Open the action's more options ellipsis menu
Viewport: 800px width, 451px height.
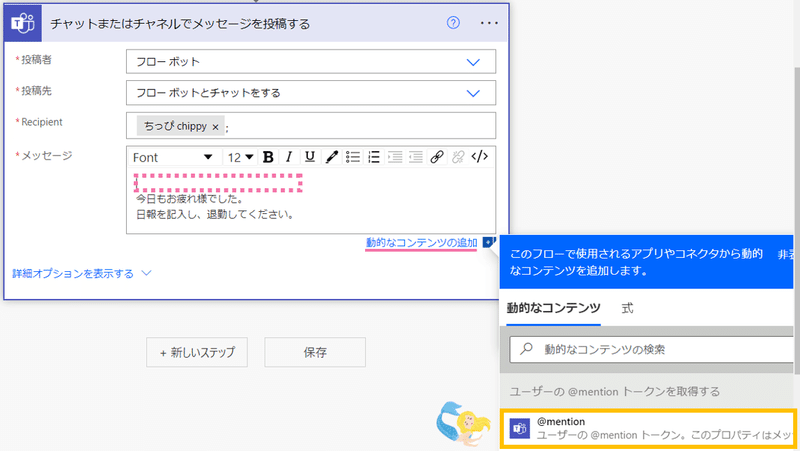(489, 23)
